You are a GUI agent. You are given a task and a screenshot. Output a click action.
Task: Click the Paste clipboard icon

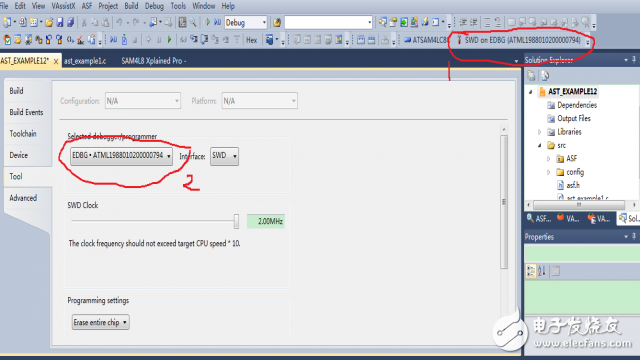coord(105,22)
